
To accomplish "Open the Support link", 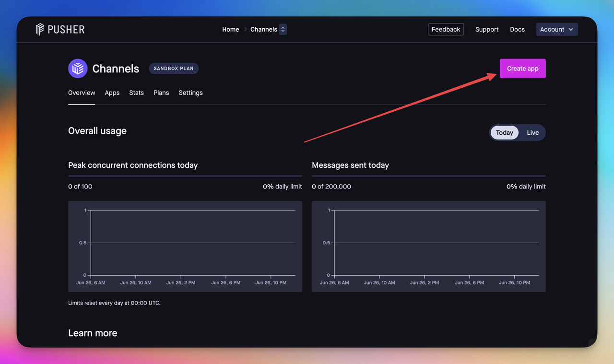I will (487, 29).
